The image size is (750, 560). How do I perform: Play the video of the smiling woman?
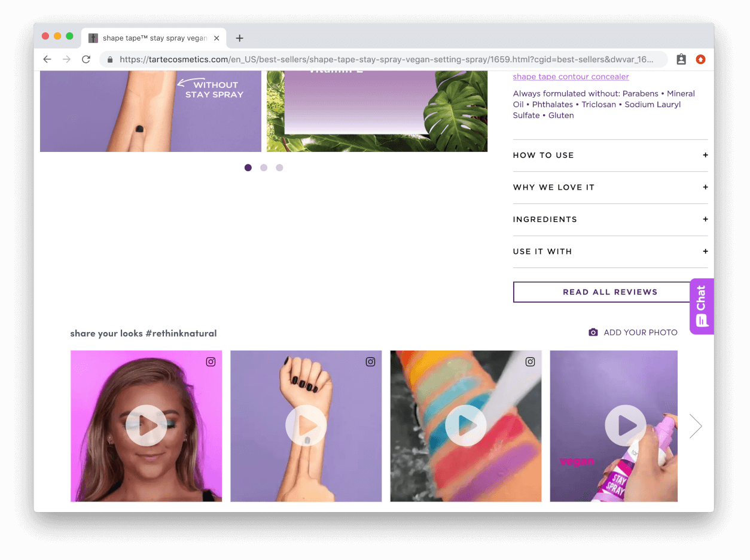(x=146, y=426)
